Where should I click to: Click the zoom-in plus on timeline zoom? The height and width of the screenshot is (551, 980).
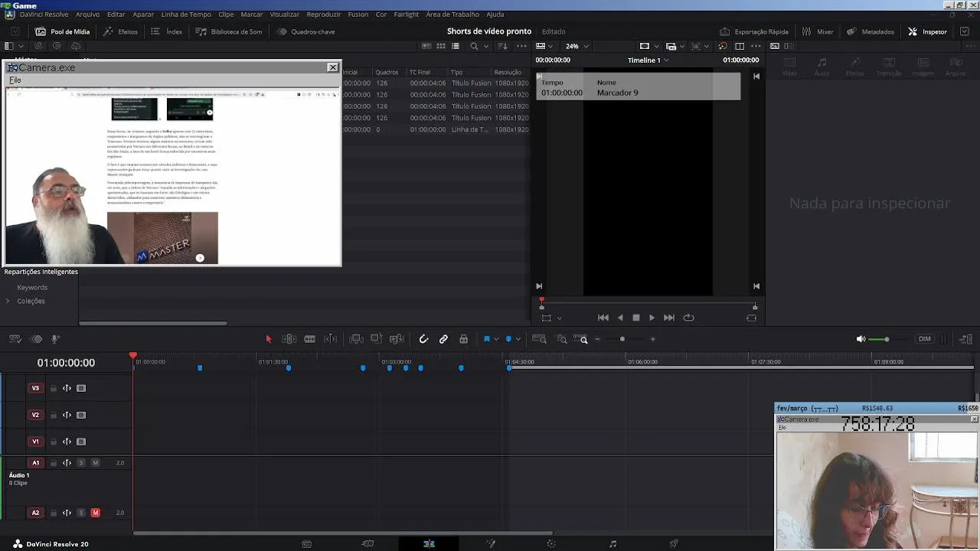(652, 339)
